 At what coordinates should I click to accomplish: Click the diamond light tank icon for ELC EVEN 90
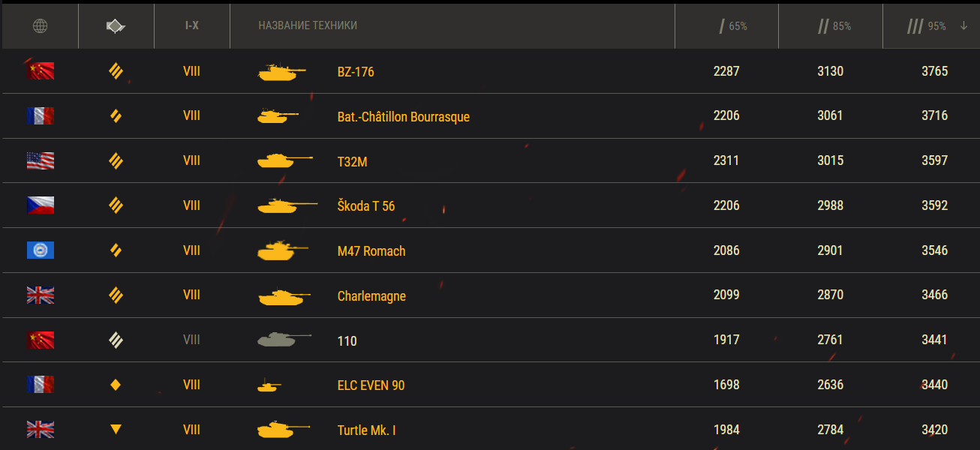click(x=116, y=385)
